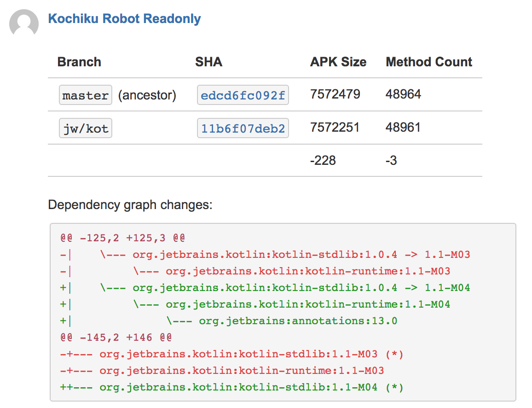
Task: Click the Branch column header
Action: (x=79, y=62)
